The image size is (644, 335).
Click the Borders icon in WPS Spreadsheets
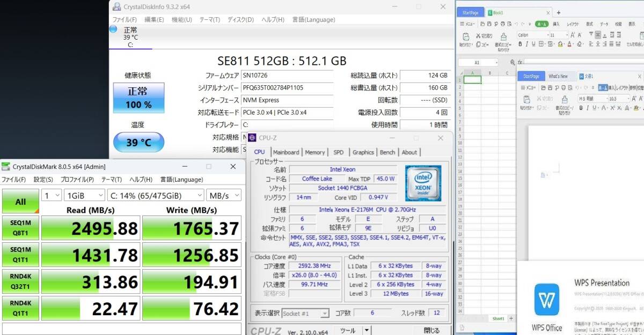541,44
